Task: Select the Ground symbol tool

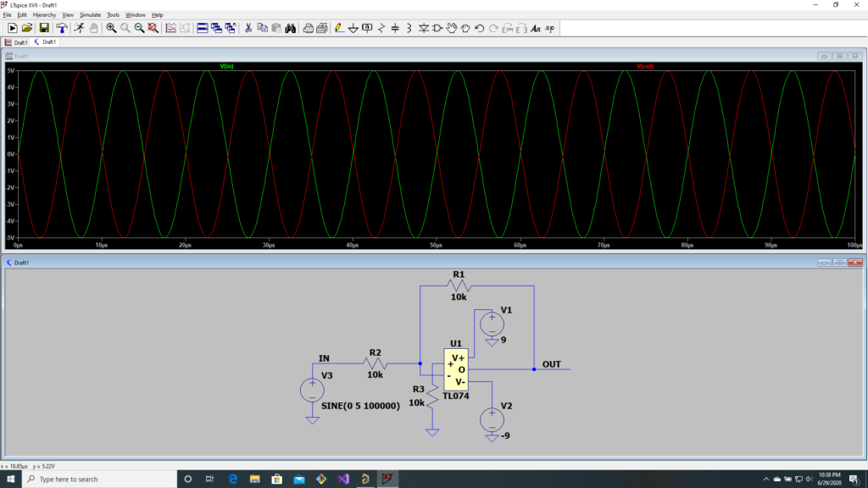Action: point(353,28)
